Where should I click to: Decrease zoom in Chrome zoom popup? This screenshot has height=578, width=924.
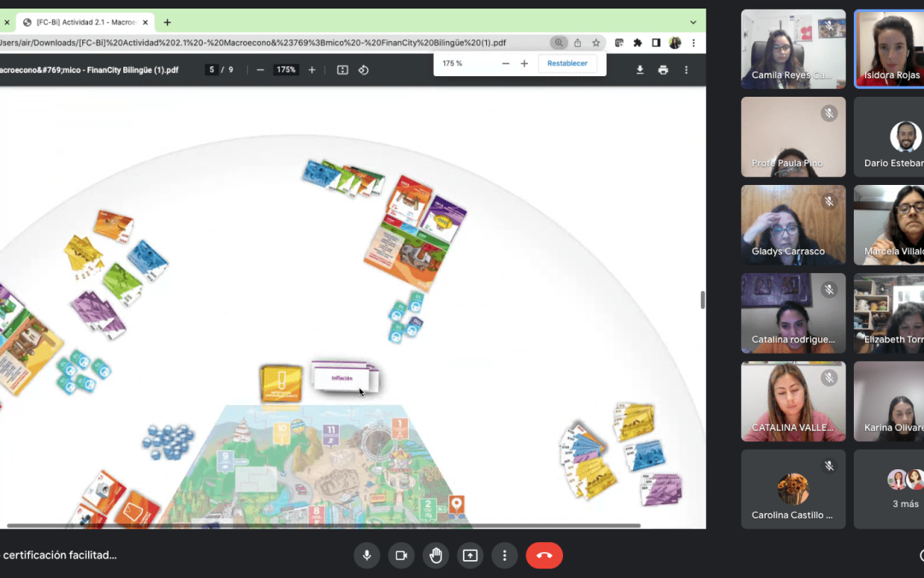click(x=506, y=63)
